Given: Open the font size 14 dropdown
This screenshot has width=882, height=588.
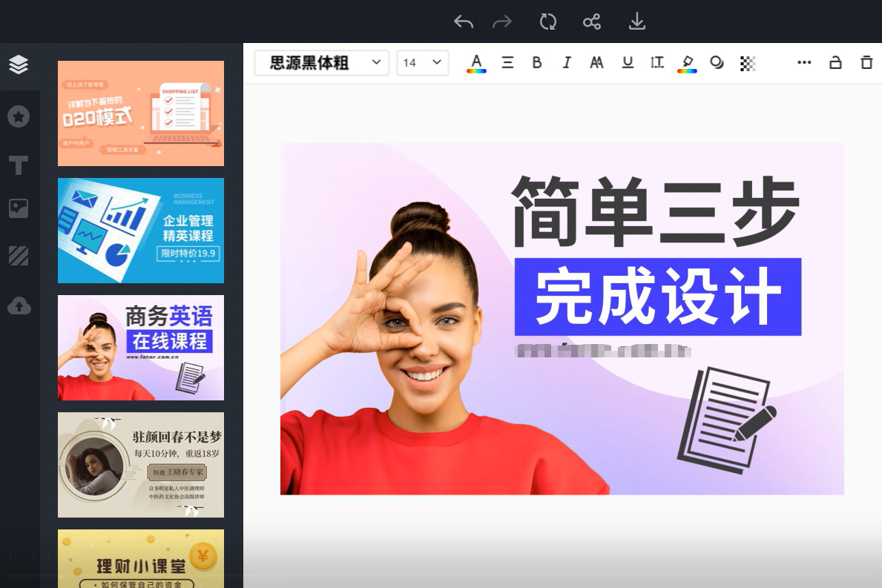Looking at the screenshot, I should [x=423, y=62].
